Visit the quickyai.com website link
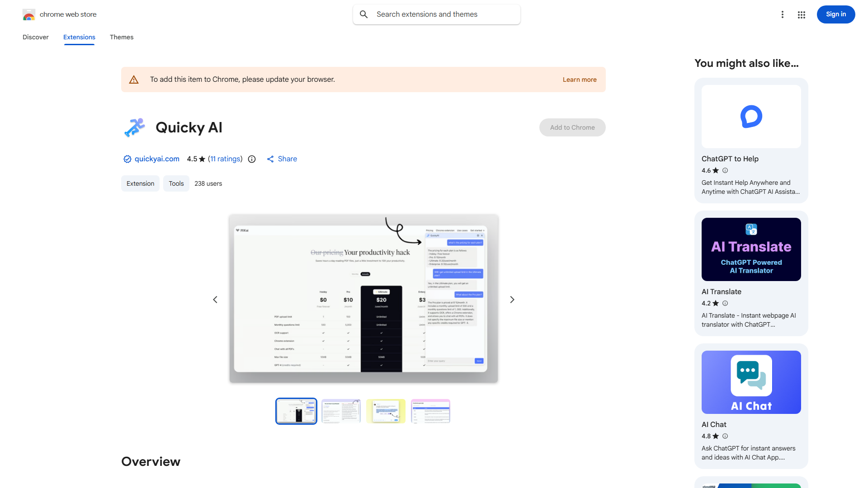The image size is (868, 488). coord(156,159)
